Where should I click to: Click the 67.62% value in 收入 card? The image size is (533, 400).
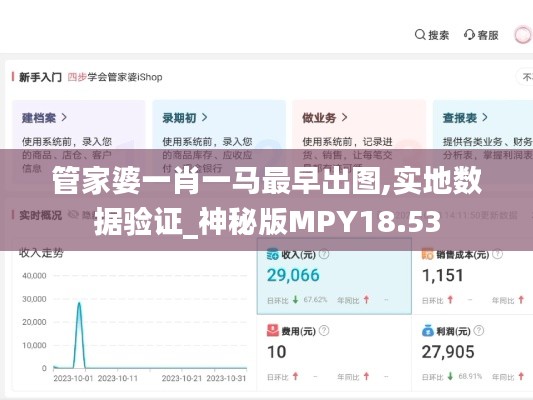315,300
